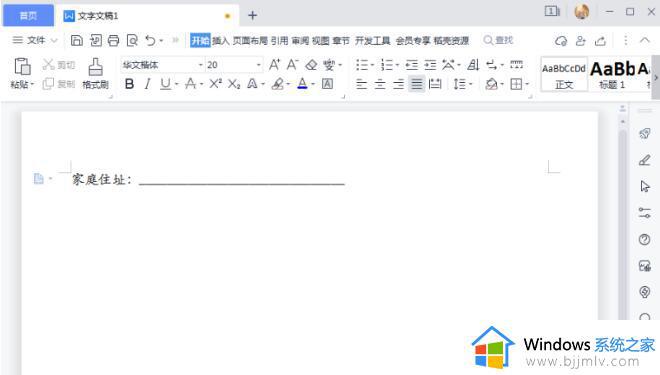Screen dimensions: 660x375
Task: Open the user avatar profile
Action: click(x=582, y=12)
